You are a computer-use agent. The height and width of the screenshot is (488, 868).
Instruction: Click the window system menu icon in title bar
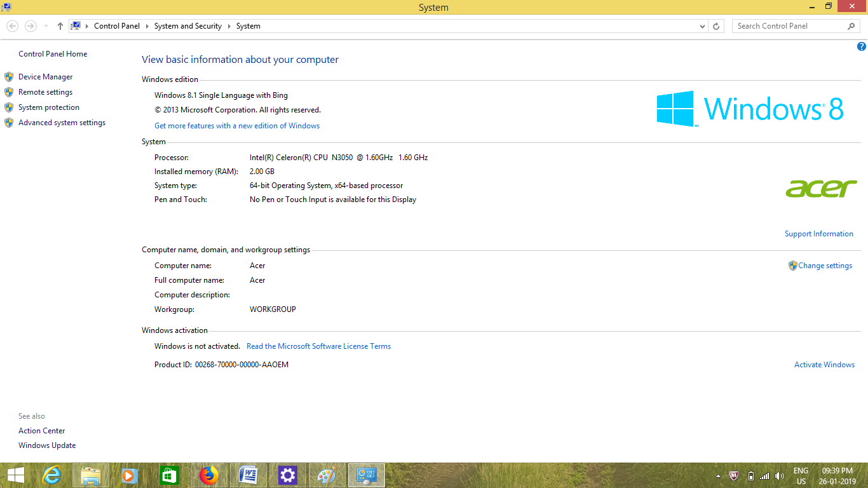(x=6, y=6)
